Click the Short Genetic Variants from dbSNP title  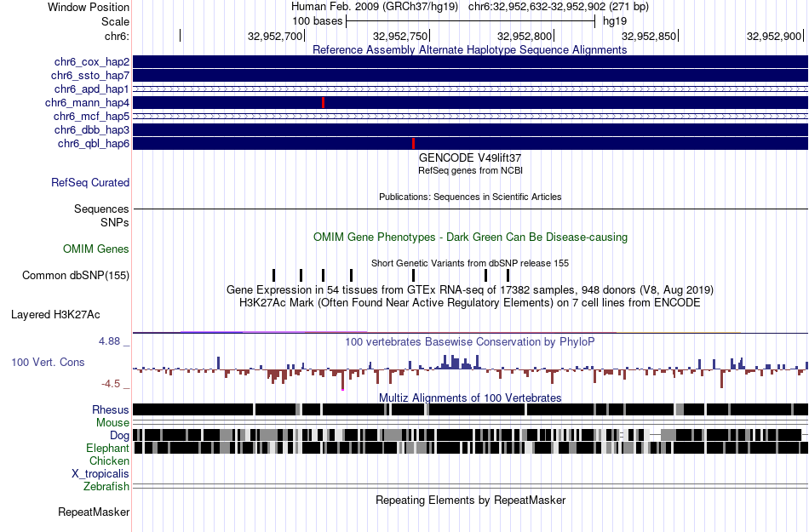coord(470,263)
